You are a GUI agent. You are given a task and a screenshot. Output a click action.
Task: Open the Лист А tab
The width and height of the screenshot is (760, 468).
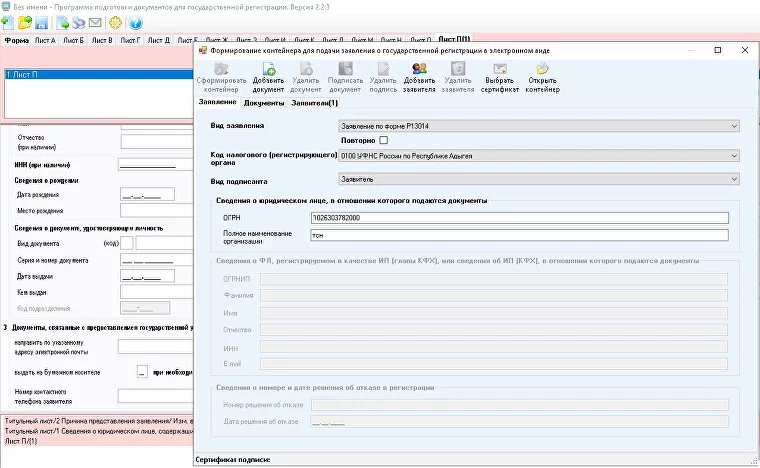tap(45, 41)
